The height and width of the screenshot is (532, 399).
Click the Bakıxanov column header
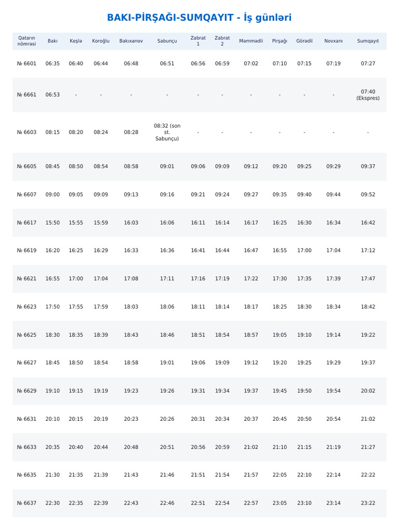pyautogui.click(x=131, y=41)
